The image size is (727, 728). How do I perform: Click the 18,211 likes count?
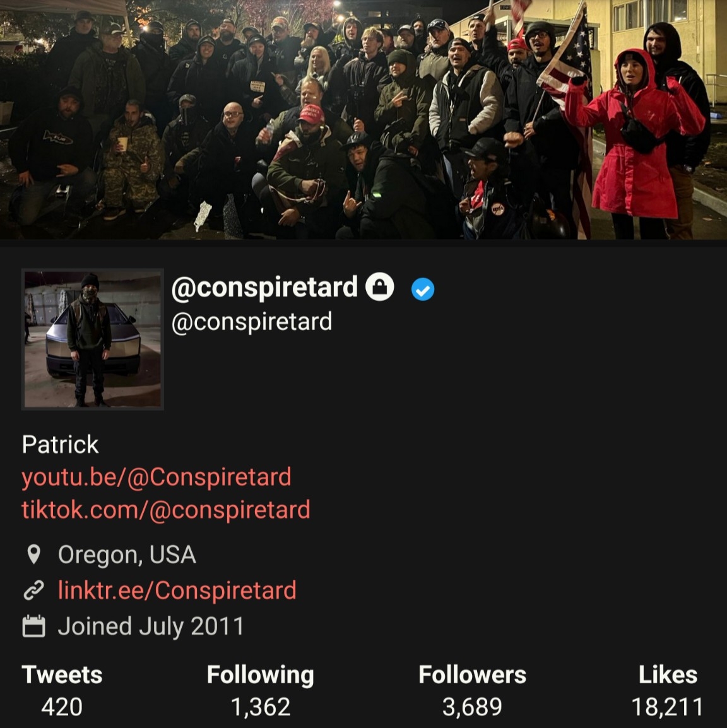(x=668, y=707)
